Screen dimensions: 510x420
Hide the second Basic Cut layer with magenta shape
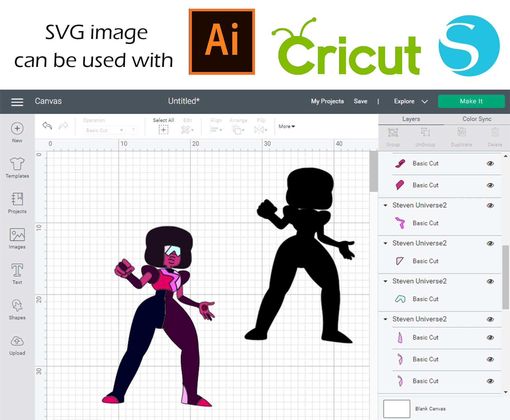pos(490,185)
